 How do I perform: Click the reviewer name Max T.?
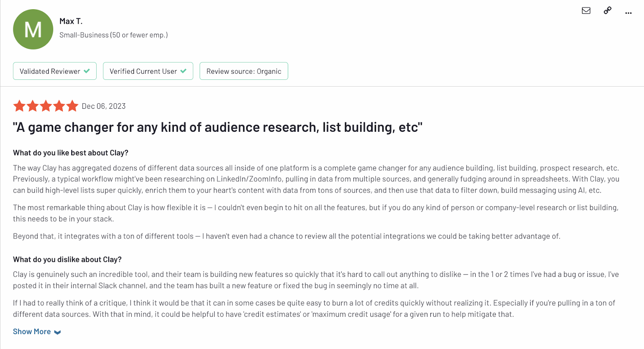[71, 21]
